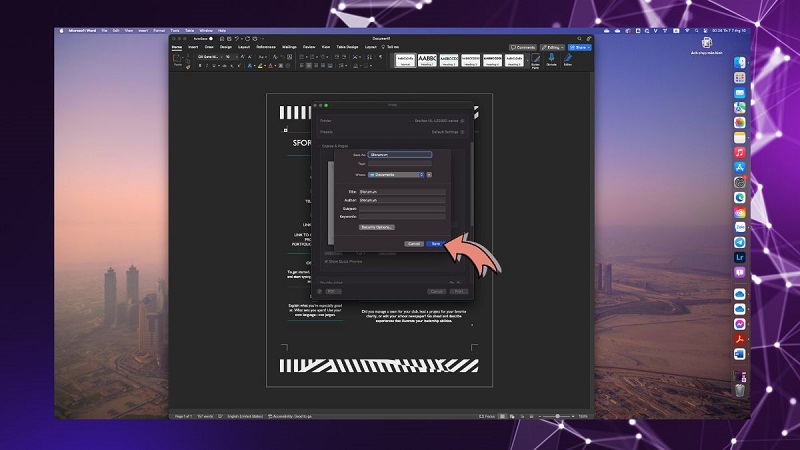This screenshot has width=800, height=450.
Task: Click the Save button in the dialog
Action: (435, 243)
